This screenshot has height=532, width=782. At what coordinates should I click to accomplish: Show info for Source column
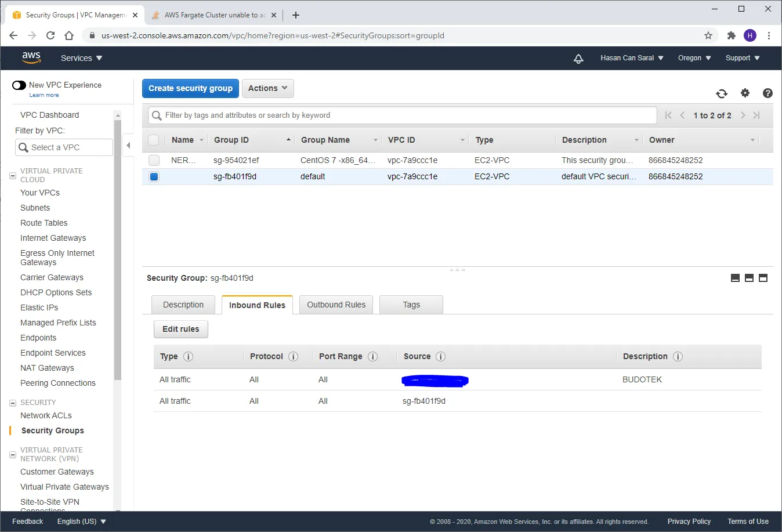tap(440, 356)
